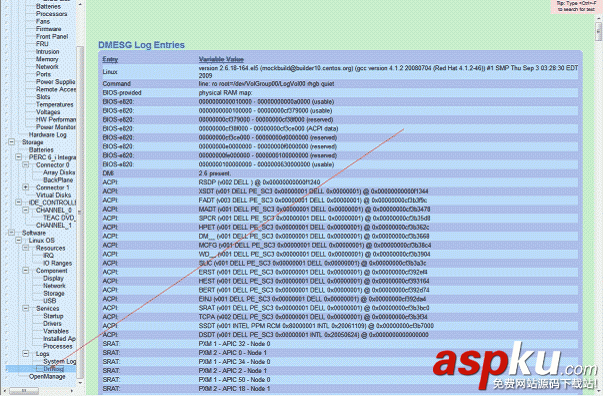
Task: Open the Slots tree item
Action: pyautogui.click(x=43, y=97)
